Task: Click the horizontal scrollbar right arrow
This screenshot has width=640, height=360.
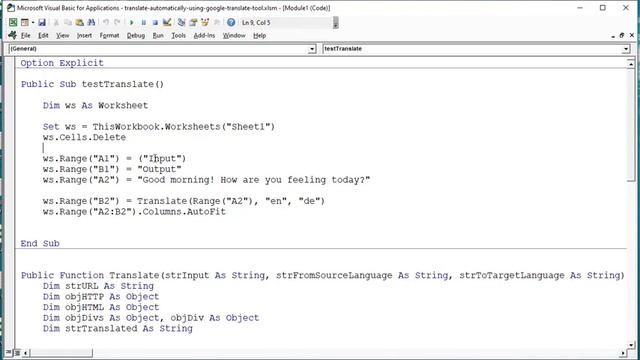Action: 623,353
